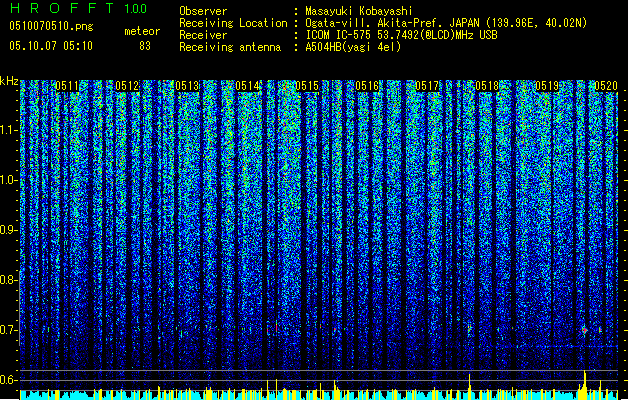Click the 0.7 kHz axis label
Viewport: 629px width, 400px height.
(x=9, y=330)
